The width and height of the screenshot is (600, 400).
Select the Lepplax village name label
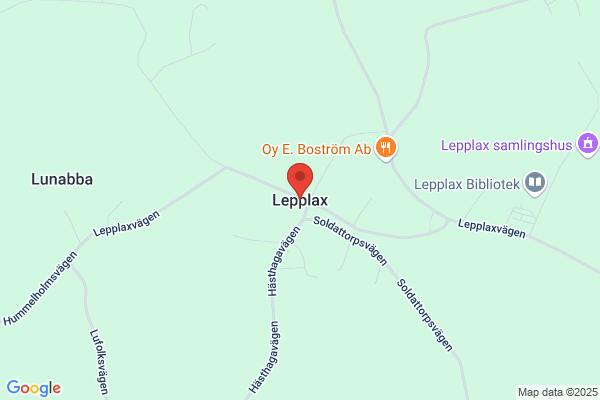click(300, 200)
